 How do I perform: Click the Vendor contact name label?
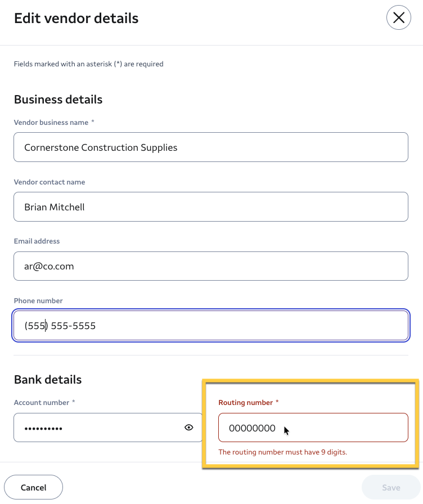(49, 182)
